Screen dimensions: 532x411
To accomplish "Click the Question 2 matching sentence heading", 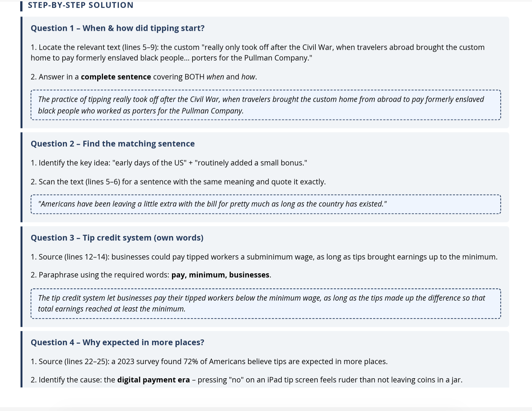I will pyautogui.click(x=113, y=144).
